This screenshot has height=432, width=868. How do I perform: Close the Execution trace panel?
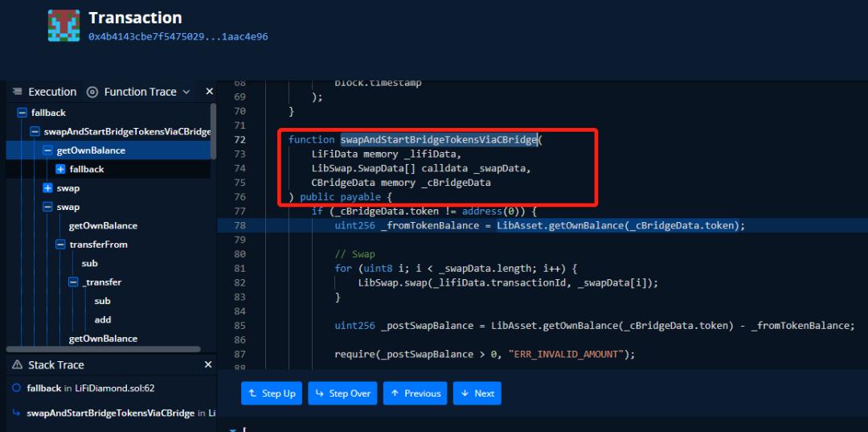[209, 92]
